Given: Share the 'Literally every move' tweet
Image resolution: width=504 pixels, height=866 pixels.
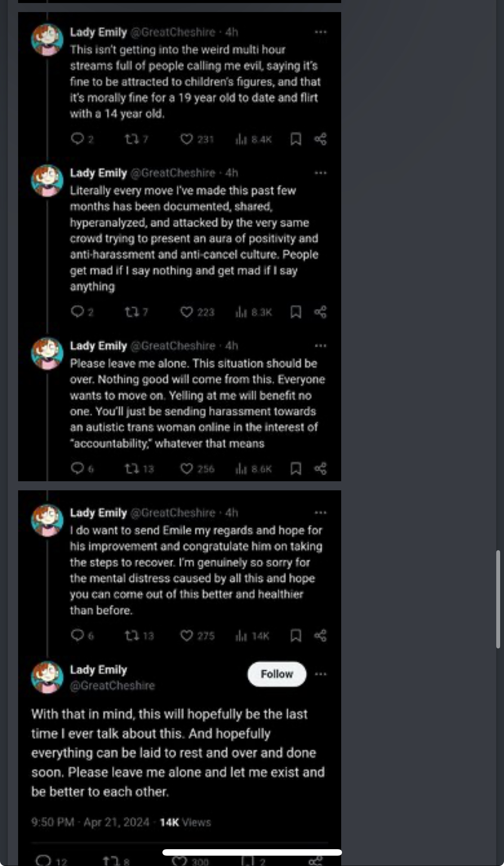Looking at the screenshot, I should (320, 312).
